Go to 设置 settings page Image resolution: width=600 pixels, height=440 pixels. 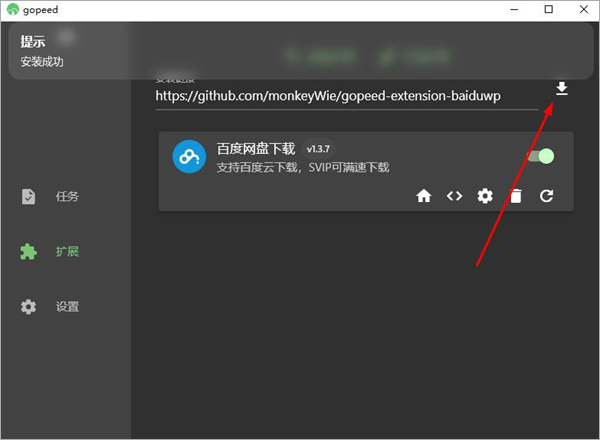(50, 307)
